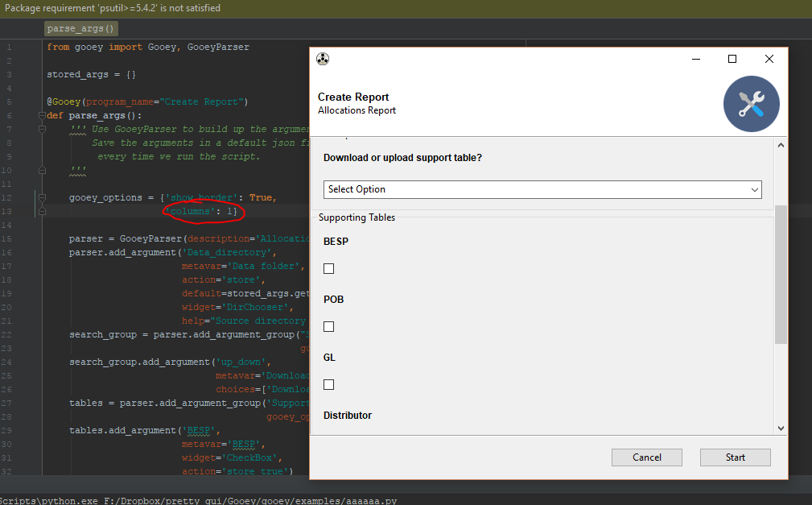Click the maximize icon of the Create Report dialog
Screen dimensions: 812x505
[732, 58]
